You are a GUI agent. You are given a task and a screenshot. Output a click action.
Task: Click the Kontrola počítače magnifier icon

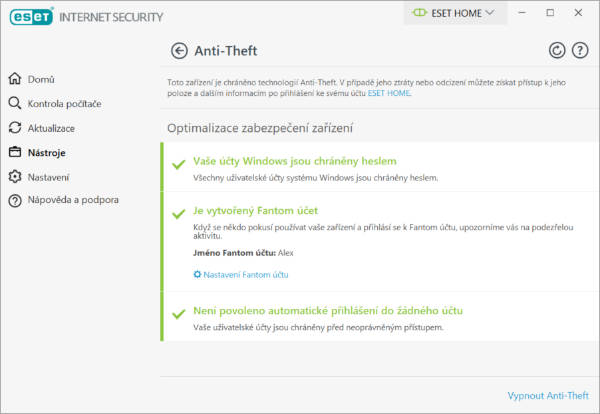[15, 103]
